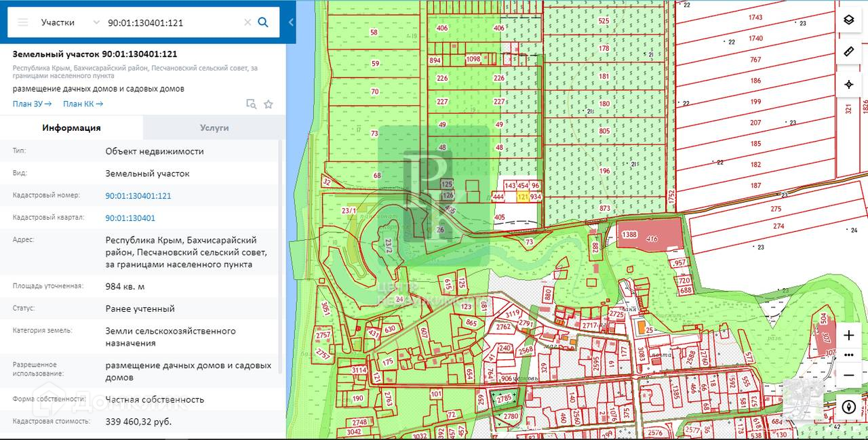
Task: Switch to the Информация tab
Action: tap(71, 127)
